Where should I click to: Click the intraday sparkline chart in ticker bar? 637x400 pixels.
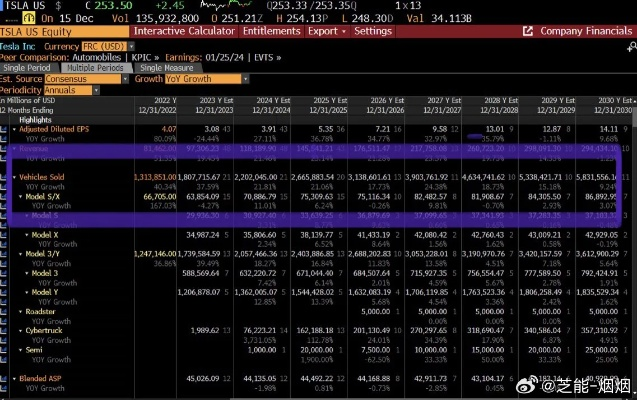[224, 4]
